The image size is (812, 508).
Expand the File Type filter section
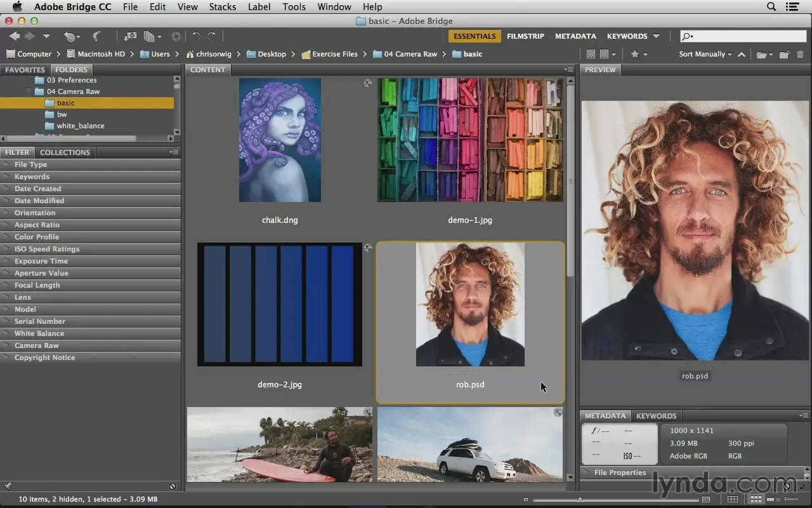point(30,164)
